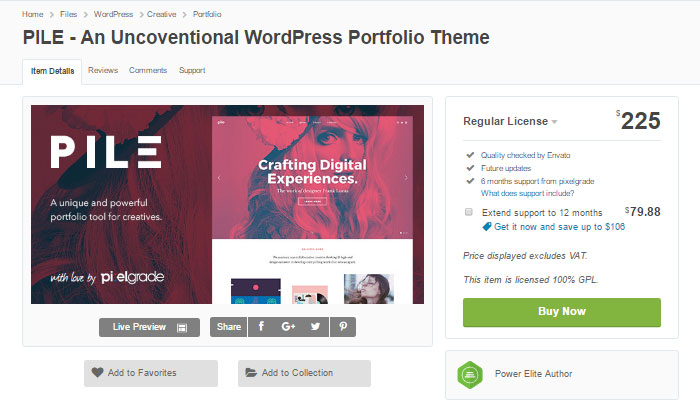The width and height of the screenshot is (700, 409).
Task: Click the $225 price
Action: click(638, 121)
